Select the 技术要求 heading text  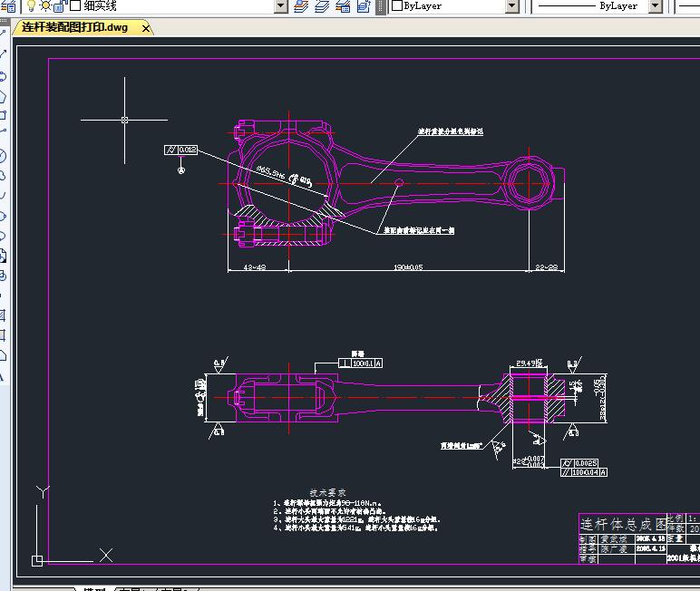pyautogui.click(x=328, y=492)
